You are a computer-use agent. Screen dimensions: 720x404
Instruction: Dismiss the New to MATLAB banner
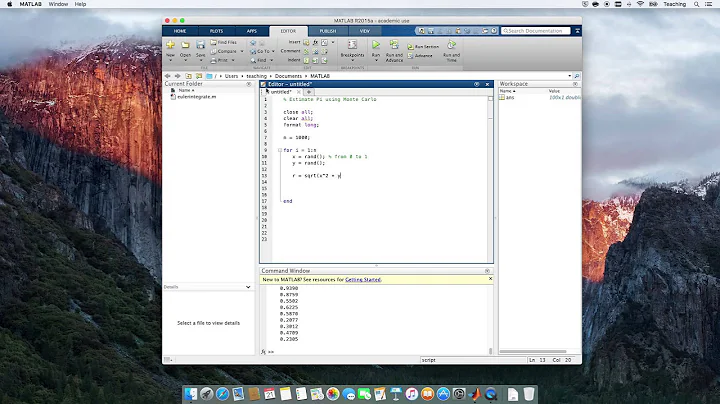[490, 279]
